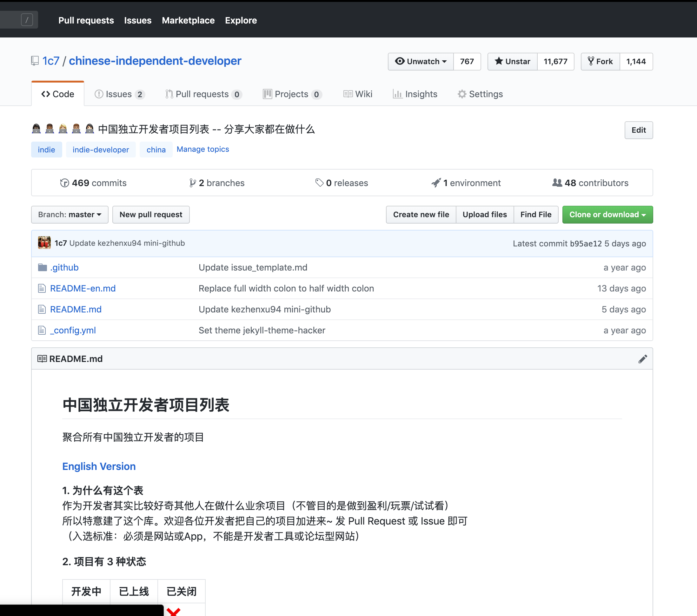Click the indie-developer topic tag

(101, 150)
